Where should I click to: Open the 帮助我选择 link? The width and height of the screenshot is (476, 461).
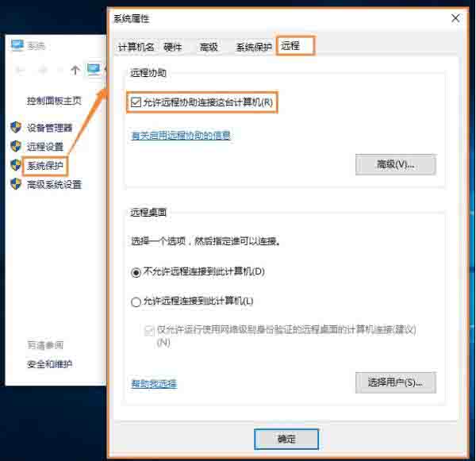pos(154,384)
